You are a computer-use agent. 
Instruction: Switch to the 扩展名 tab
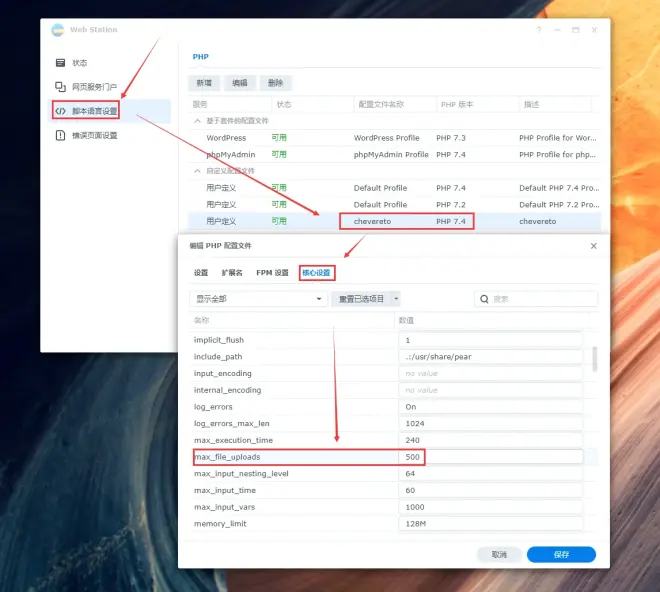point(232,273)
